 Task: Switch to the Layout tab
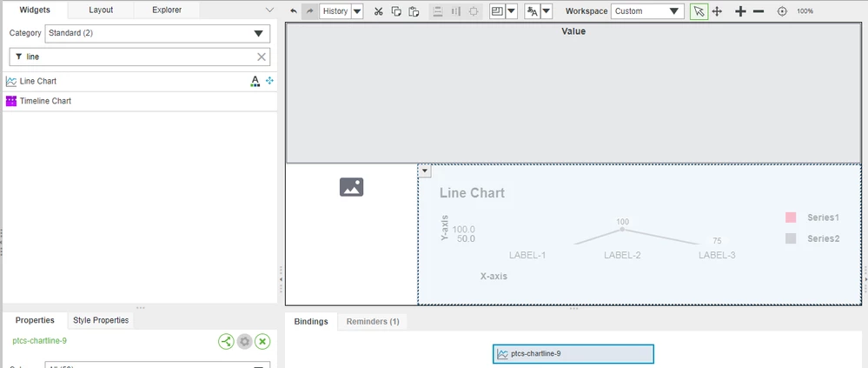coord(101,10)
